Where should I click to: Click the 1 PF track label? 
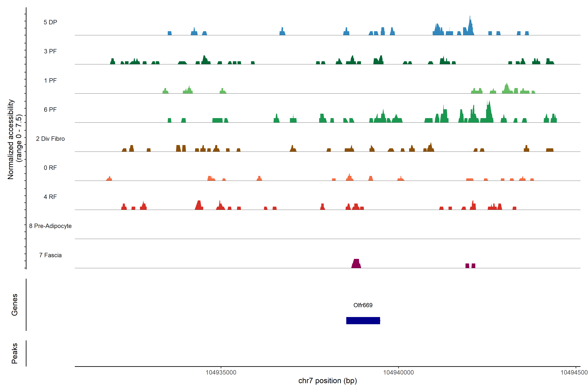pos(50,81)
